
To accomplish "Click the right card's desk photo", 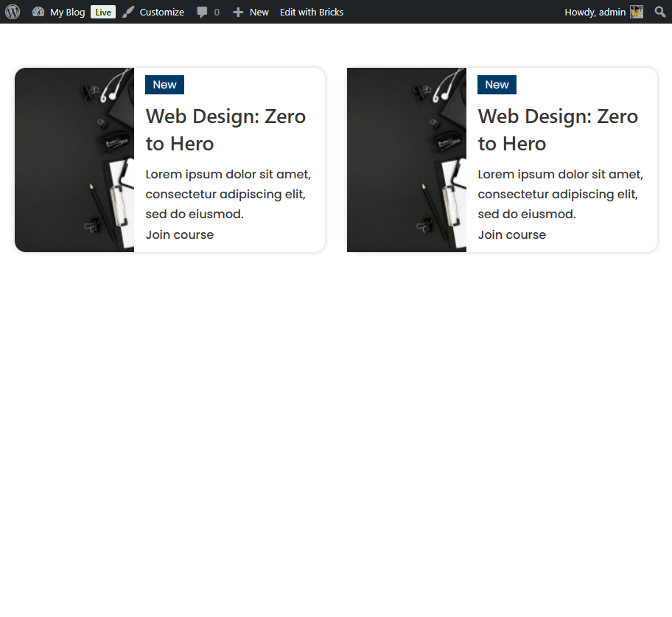I will [x=407, y=160].
